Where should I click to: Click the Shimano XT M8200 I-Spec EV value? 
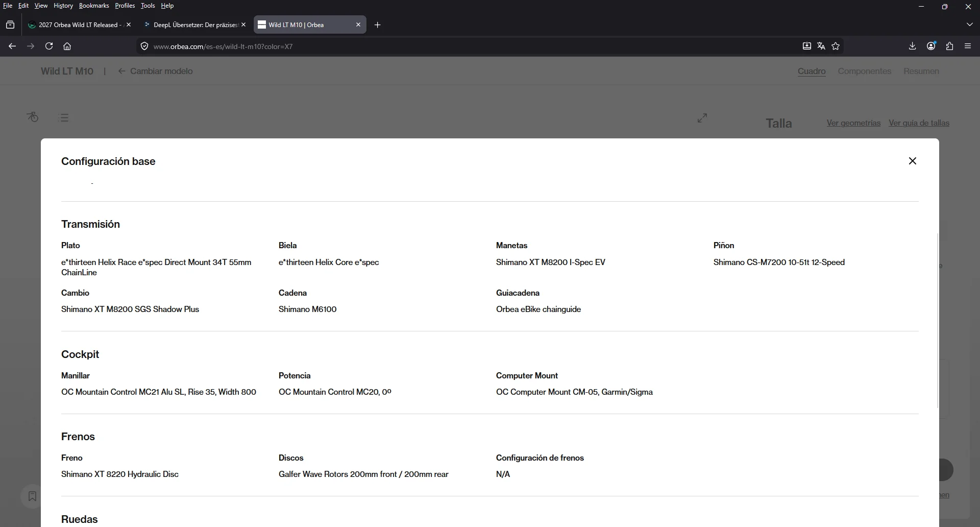point(551,262)
